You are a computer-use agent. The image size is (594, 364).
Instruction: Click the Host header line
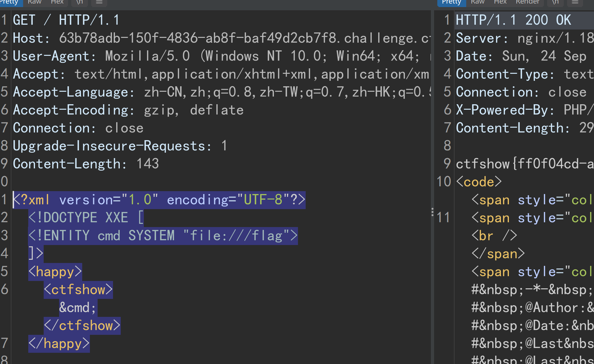tap(221, 38)
